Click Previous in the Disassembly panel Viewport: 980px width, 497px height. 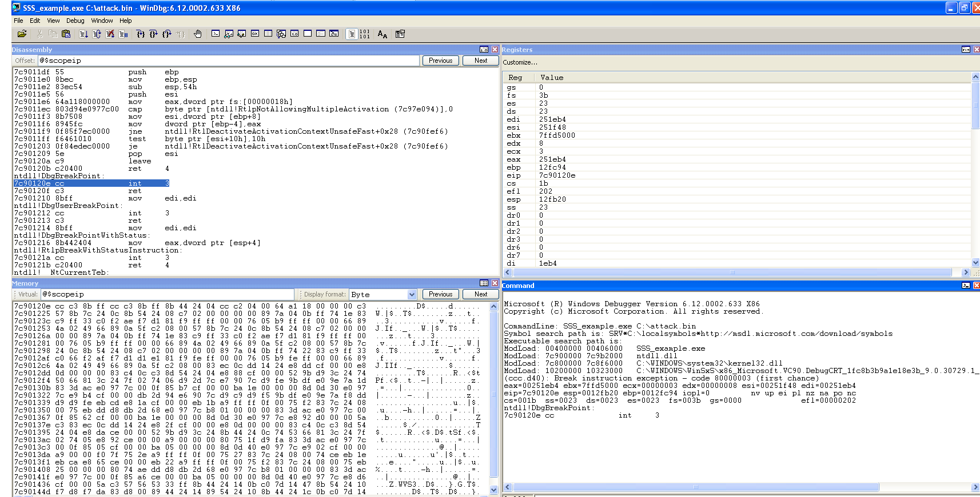click(440, 61)
